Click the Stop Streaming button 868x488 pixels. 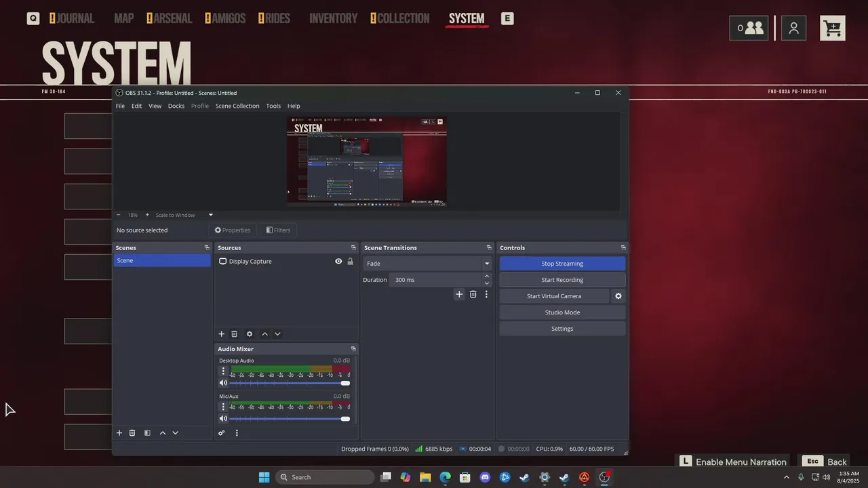(562, 264)
